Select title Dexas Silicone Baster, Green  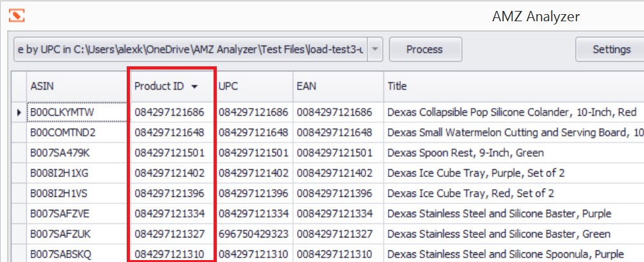tap(514, 234)
